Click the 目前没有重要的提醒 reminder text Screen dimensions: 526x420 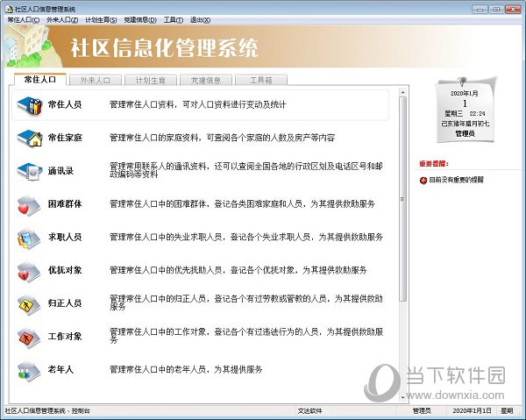click(456, 180)
